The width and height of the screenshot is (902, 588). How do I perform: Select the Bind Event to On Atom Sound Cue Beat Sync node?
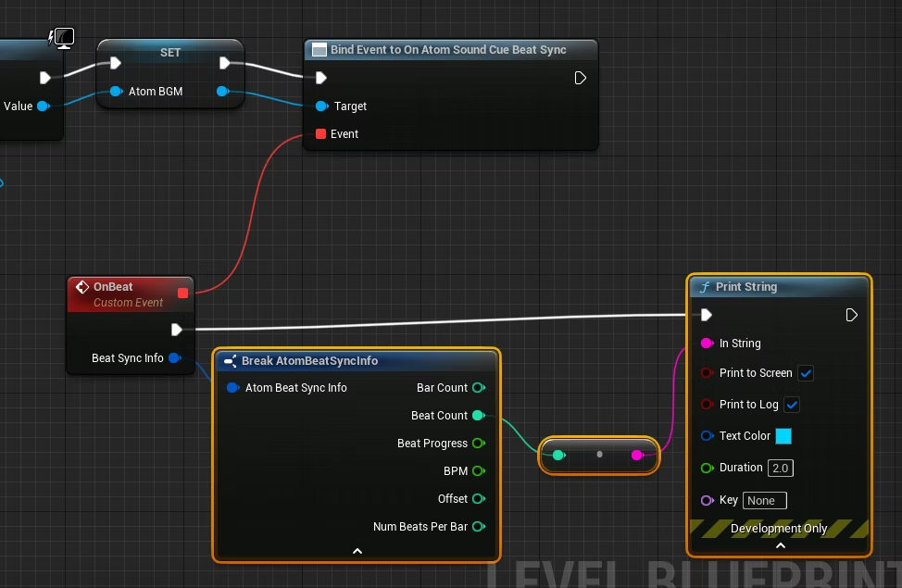(x=448, y=50)
